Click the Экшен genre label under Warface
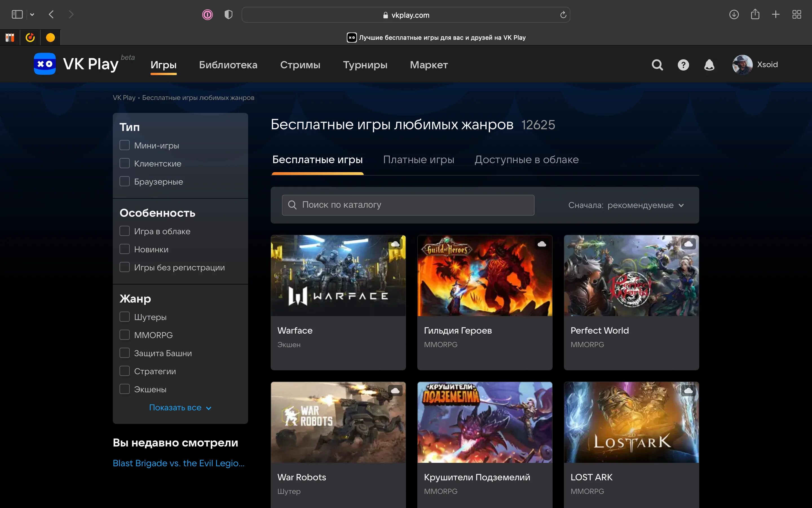The image size is (812, 508). pyautogui.click(x=288, y=345)
